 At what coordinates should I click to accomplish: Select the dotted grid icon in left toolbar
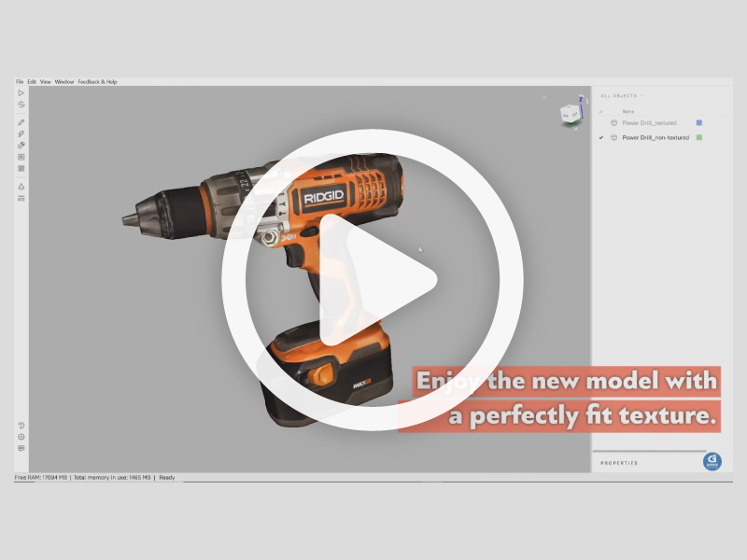pyautogui.click(x=21, y=168)
